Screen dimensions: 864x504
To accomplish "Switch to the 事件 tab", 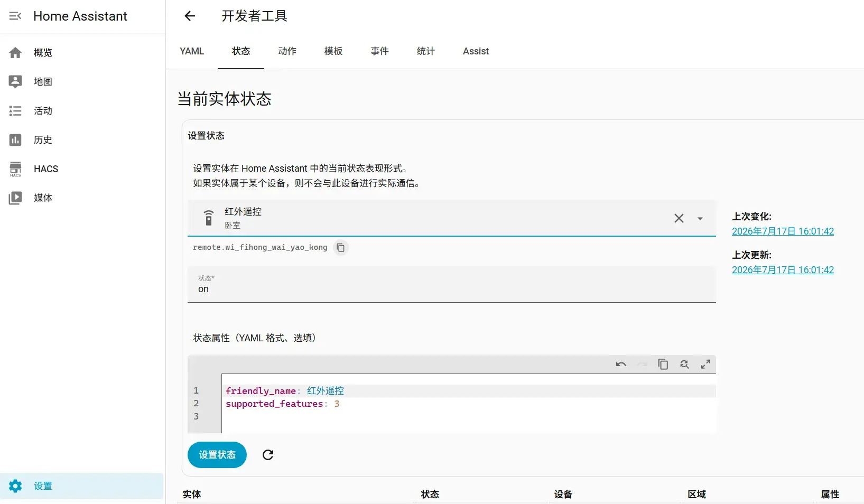I will tap(379, 51).
